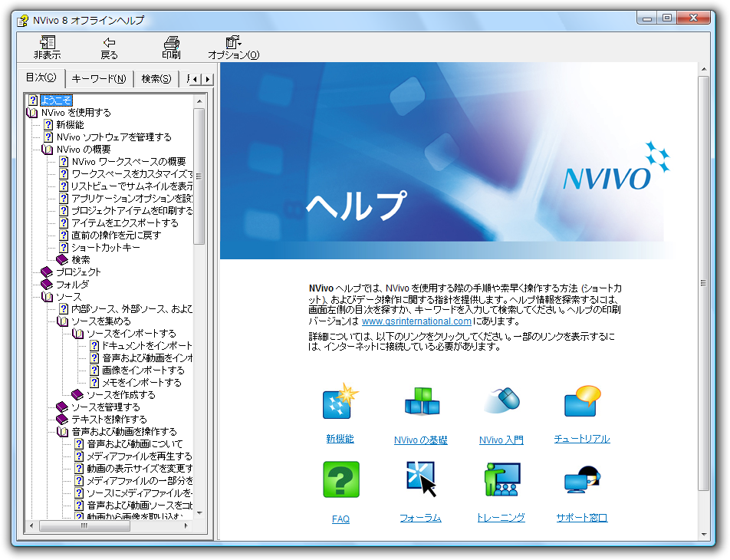Image resolution: width=730 pixels, height=560 pixels.
Task: Expand the フォルダ closed book icon
Action: [47, 284]
